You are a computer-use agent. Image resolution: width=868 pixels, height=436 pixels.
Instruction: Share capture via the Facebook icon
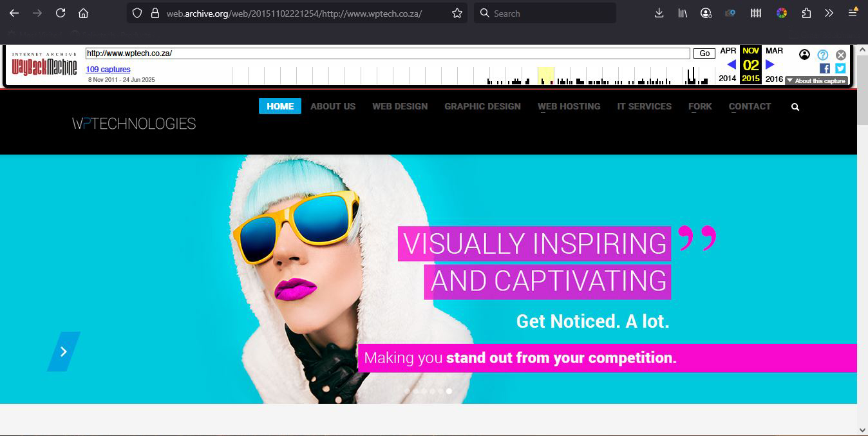tap(824, 68)
